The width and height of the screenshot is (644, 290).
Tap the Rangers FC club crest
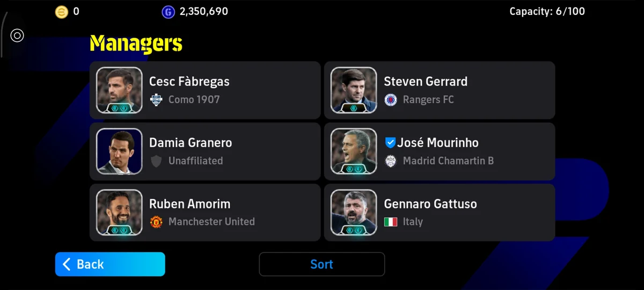click(x=391, y=99)
